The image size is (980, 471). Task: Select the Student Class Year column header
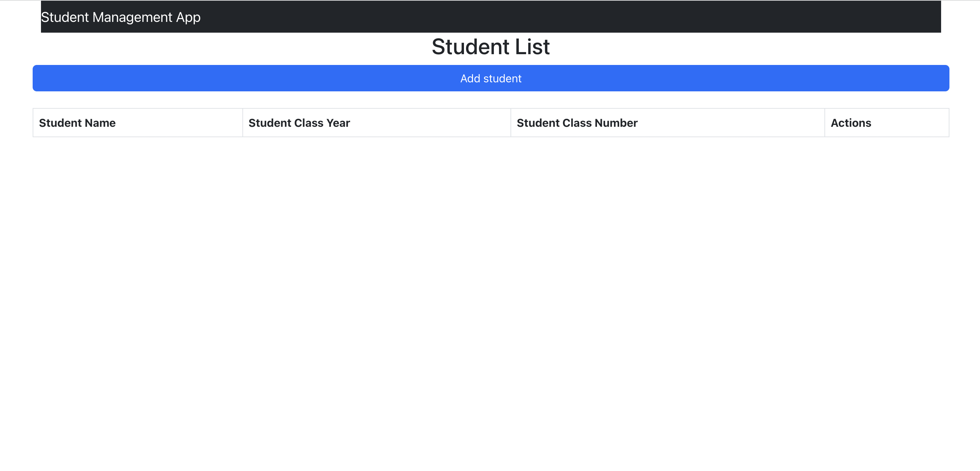tap(377, 123)
